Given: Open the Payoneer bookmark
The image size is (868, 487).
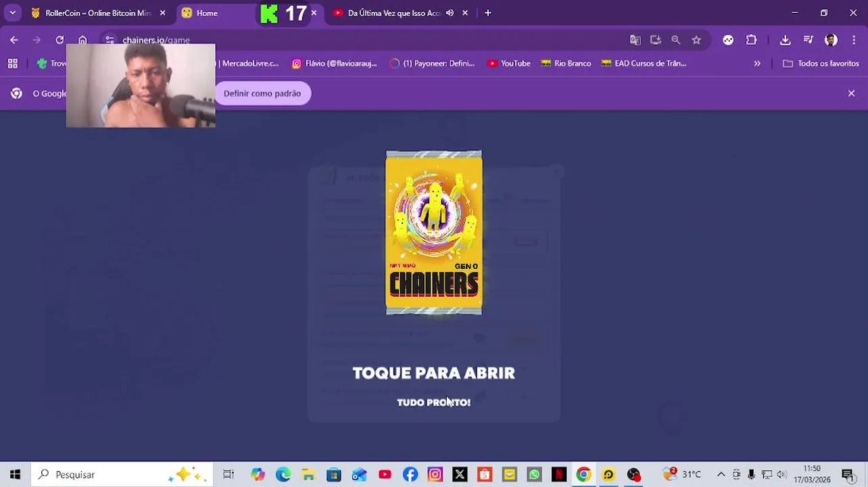Looking at the screenshot, I should pos(433,63).
